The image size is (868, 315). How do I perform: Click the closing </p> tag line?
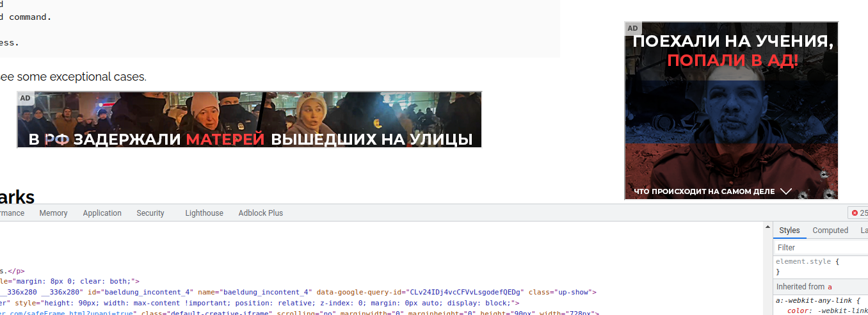[13, 271]
